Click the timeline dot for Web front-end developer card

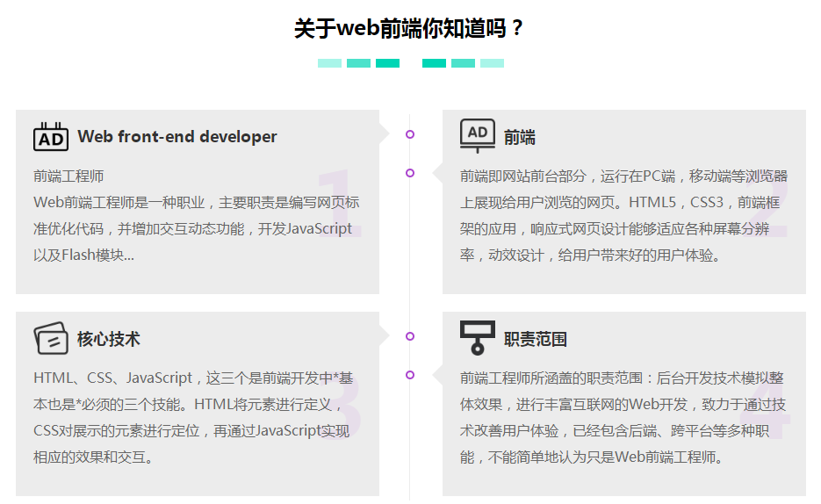410,134
